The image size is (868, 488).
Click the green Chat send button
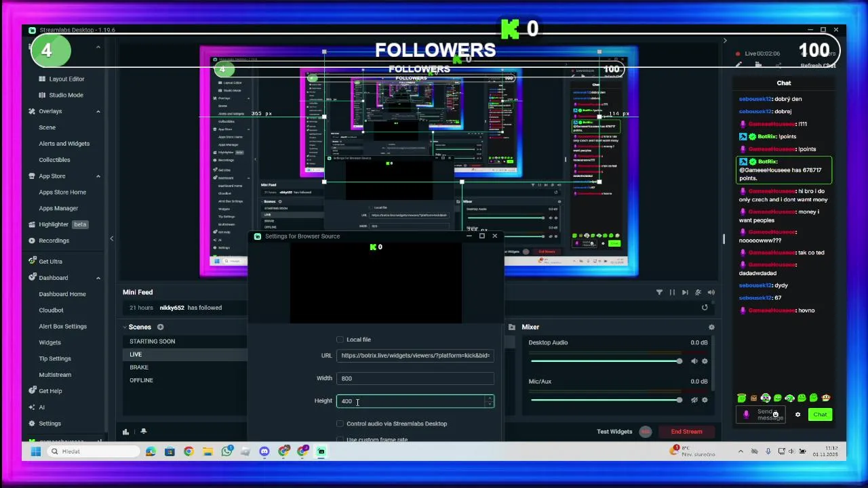tap(820, 415)
